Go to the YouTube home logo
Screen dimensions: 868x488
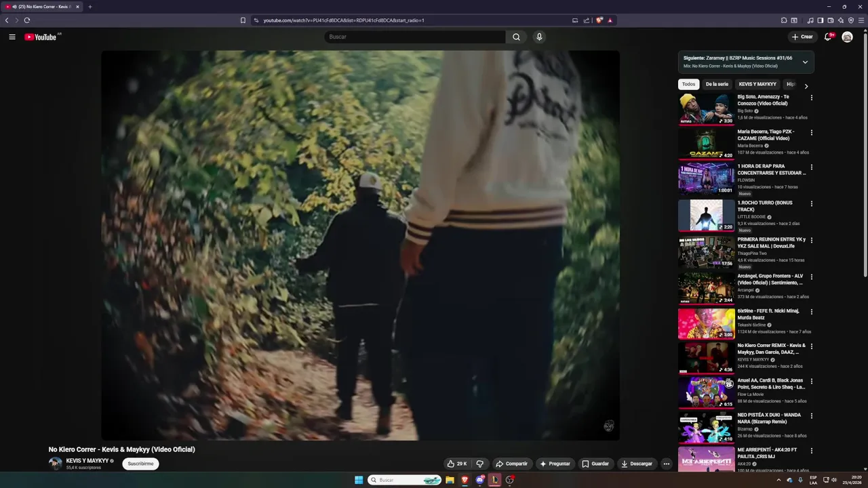41,37
